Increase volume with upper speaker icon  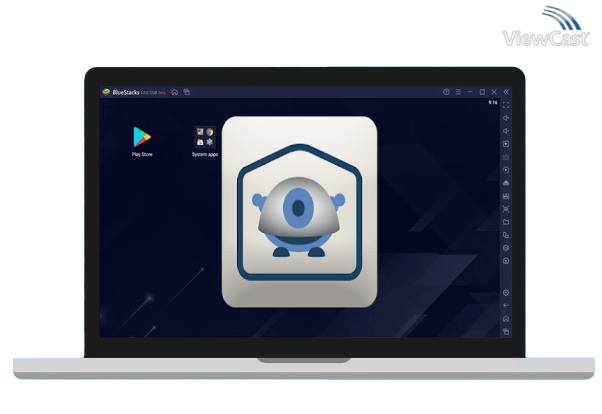click(x=506, y=118)
